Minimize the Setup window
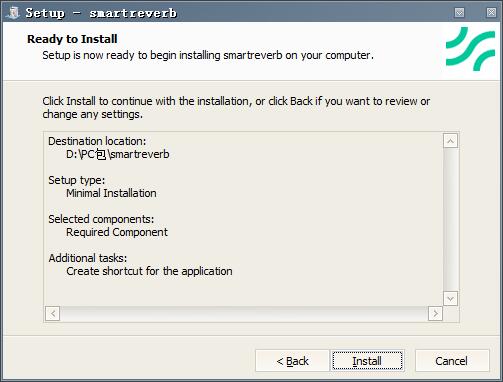The width and height of the screenshot is (503, 382). [459, 13]
